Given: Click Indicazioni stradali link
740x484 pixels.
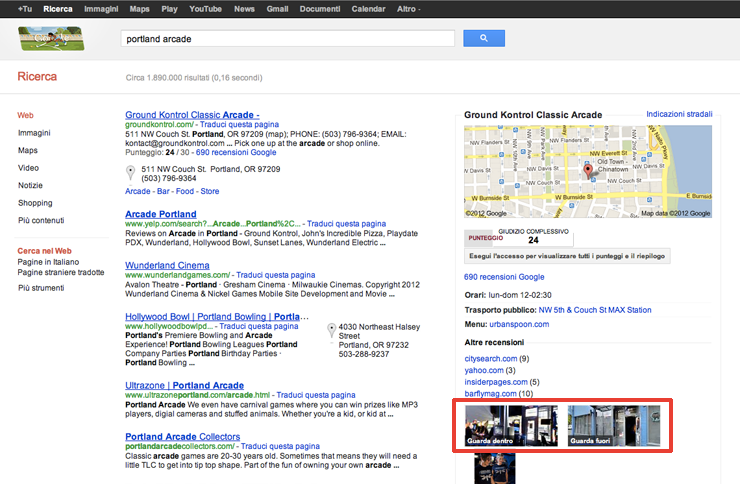Looking at the screenshot, I should point(679,114).
